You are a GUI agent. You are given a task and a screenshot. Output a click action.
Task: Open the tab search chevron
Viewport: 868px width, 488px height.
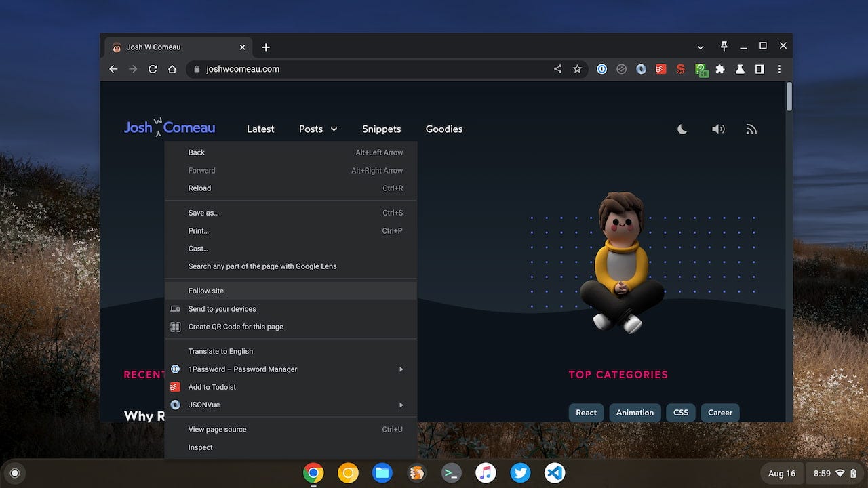point(701,47)
